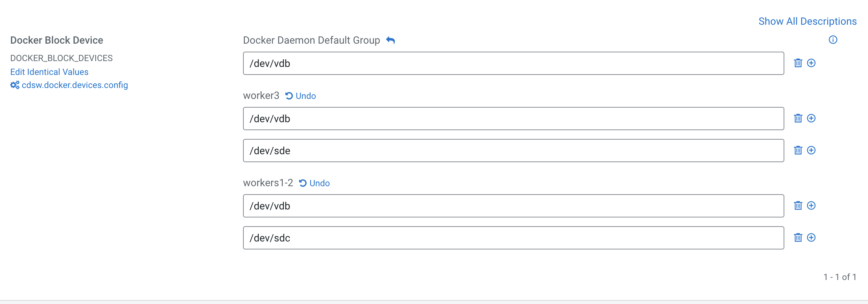
Task: Open the info tooltip for Docker Block Device
Action: [x=833, y=40]
